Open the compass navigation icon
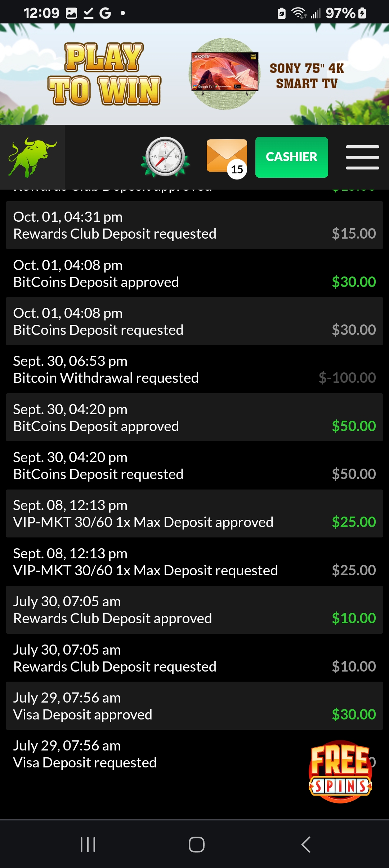The image size is (389, 868). (x=165, y=157)
